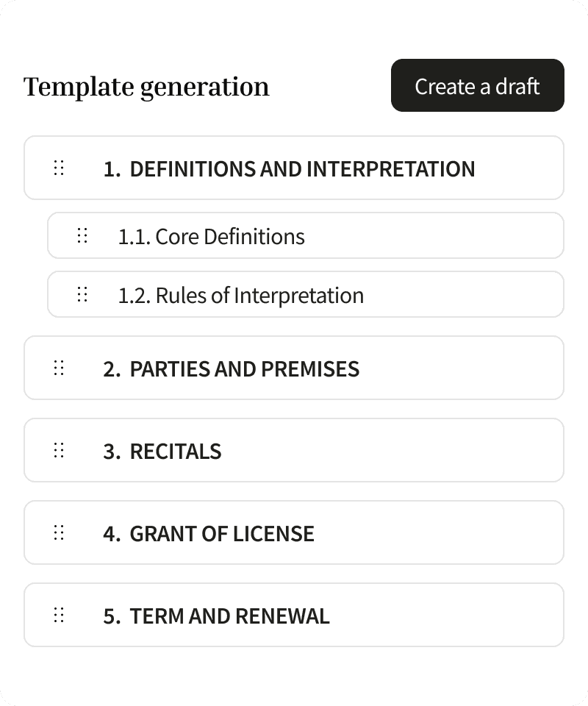The image size is (588, 706).
Task: Select the GRANT OF LICENSE section row
Action: [x=294, y=532]
